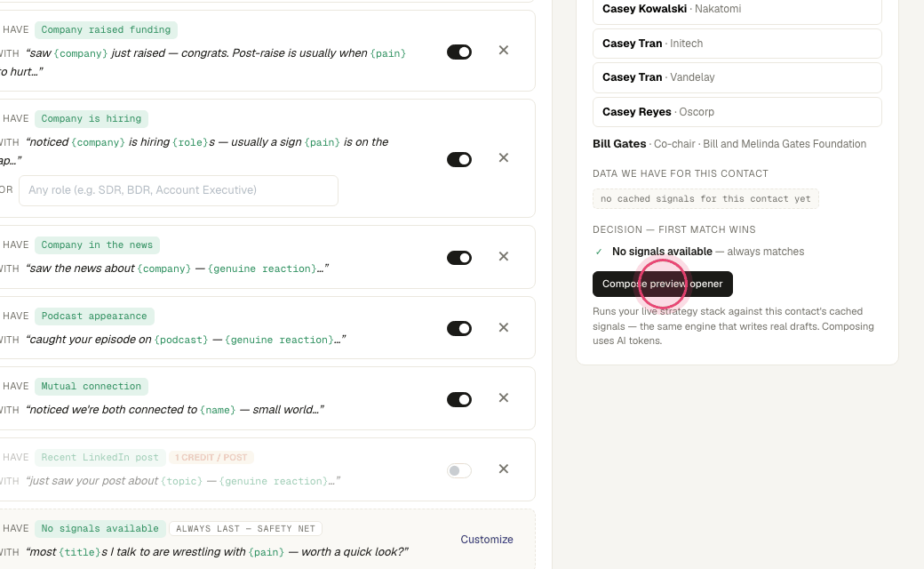Click DECISION — FIRST MATCH WINS heading

674,230
